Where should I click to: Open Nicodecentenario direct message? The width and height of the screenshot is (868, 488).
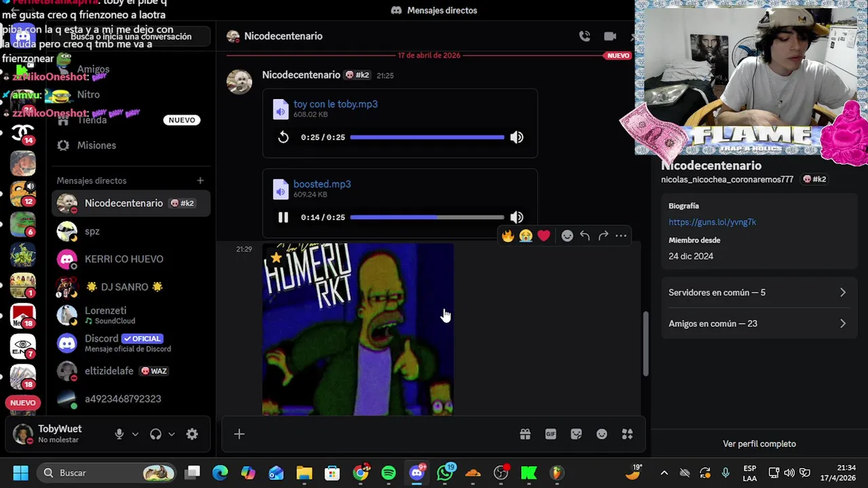pyautogui.click(x=131, y=203)
